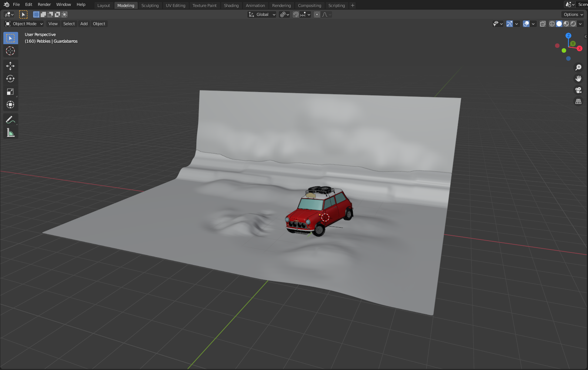Click the Scene name field
Viewport: 588px width, 370px height.
(x=582, y=4)
